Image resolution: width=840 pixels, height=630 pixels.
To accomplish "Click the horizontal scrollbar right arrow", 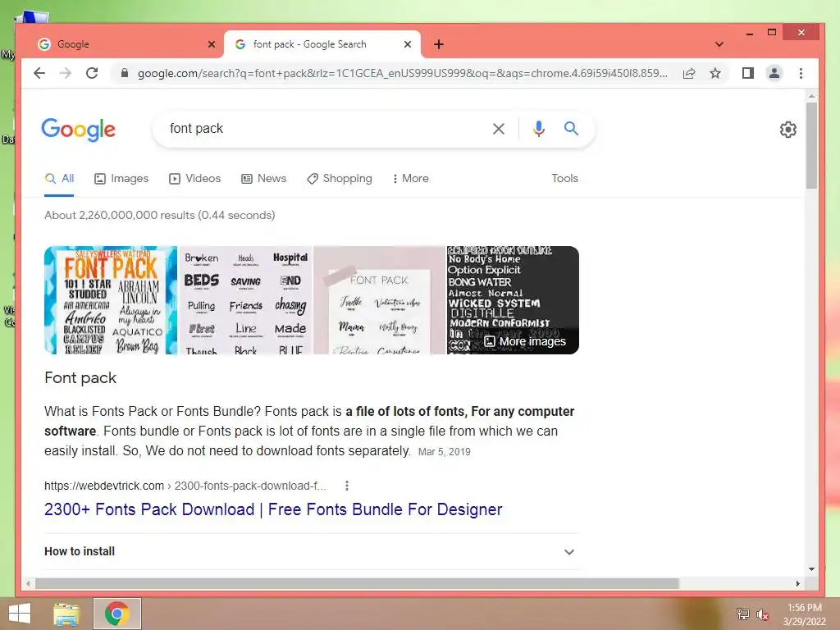I will tap(797, 583).
